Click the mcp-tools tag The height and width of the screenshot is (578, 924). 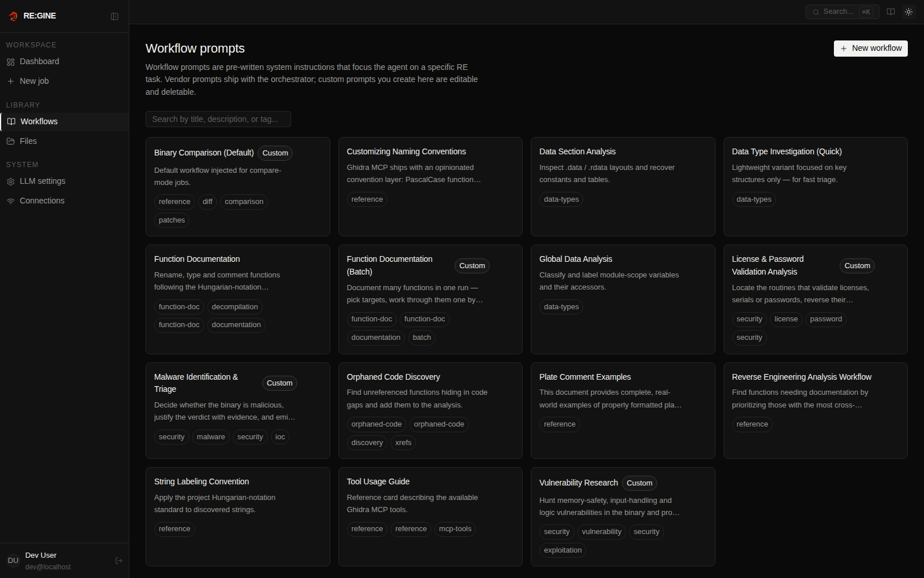pyautogui.click(x=455, y=529)
